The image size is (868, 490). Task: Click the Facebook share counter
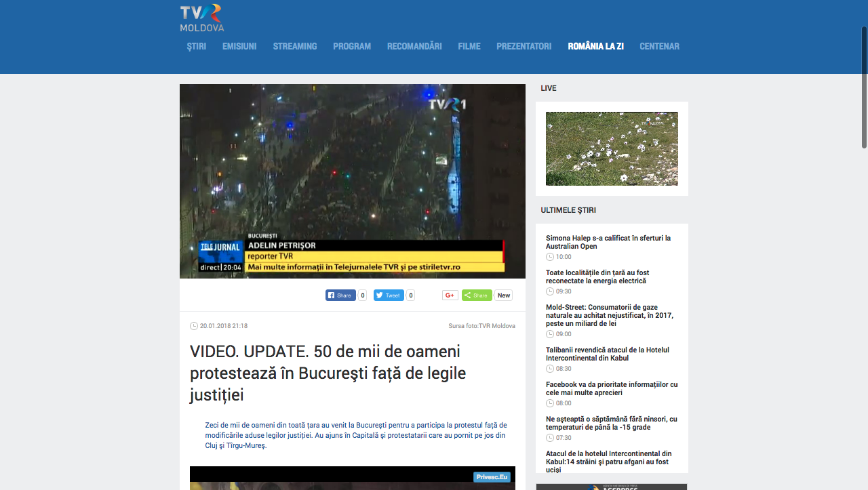click(x=363, y=295)
